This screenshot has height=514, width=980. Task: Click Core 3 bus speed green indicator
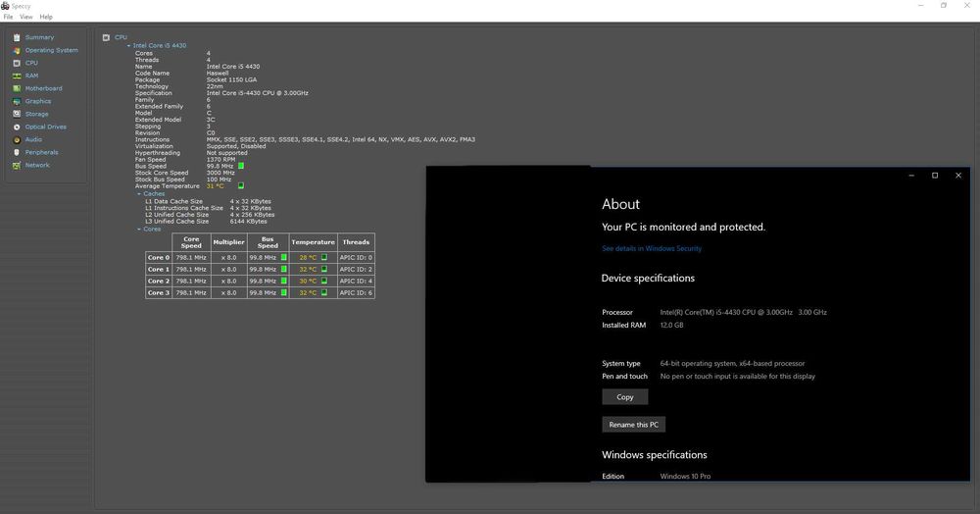tap(284, 292)
